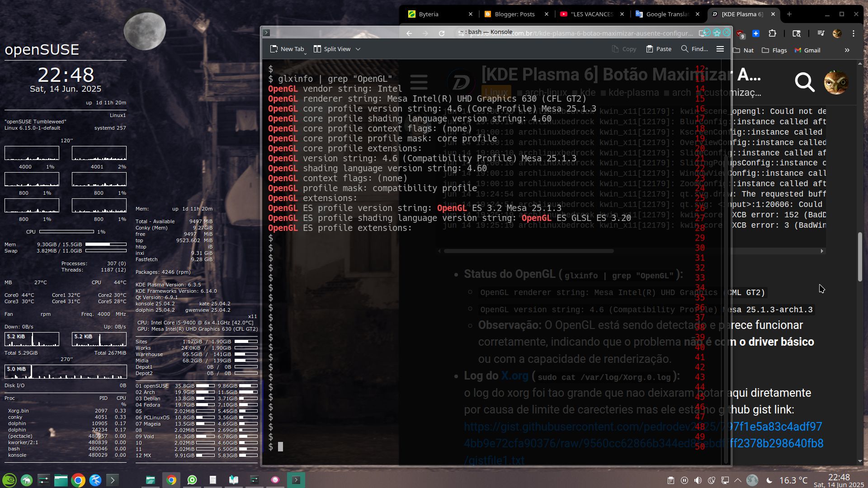Switch to the active Konsole task
This screenshot has height=488, width=868.
(296, 480)
